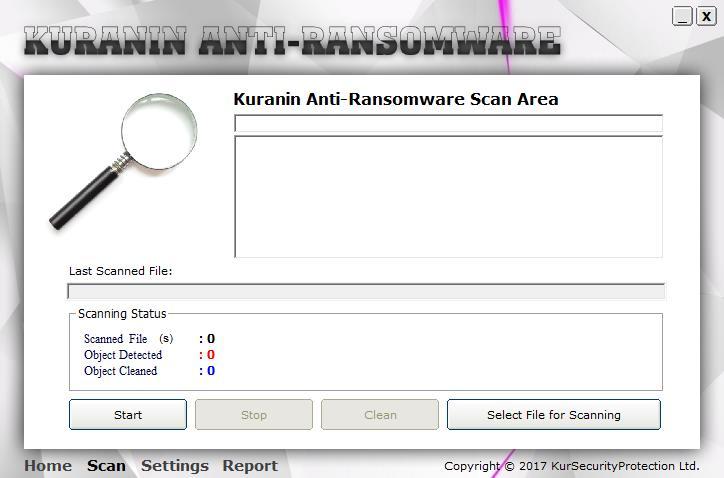
Task: Click the Start scan button
Action: pos(128,415)
